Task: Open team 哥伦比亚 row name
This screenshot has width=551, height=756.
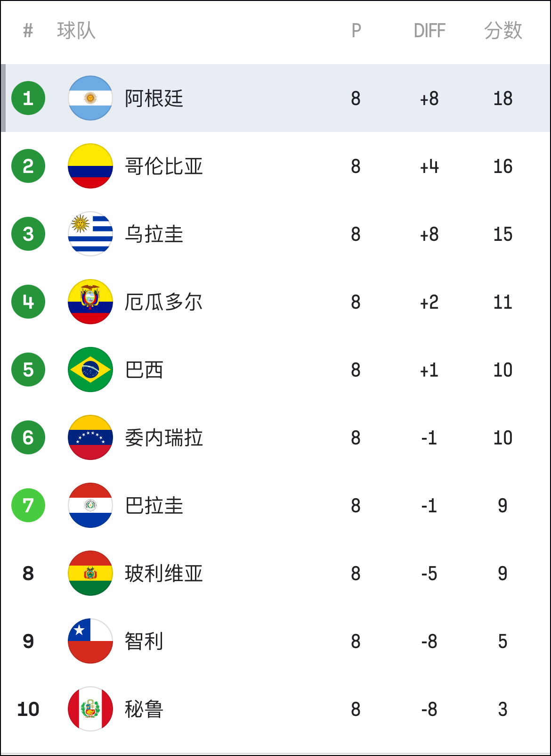Action: point(164,166)
